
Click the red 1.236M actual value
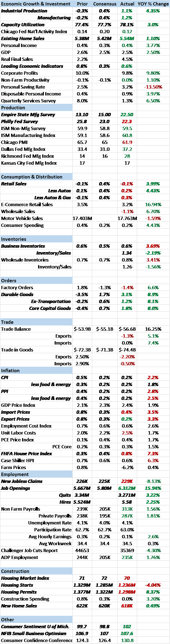127,585
